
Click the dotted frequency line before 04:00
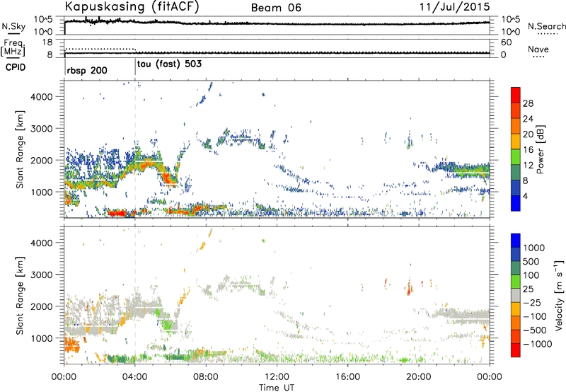point(100,49)
